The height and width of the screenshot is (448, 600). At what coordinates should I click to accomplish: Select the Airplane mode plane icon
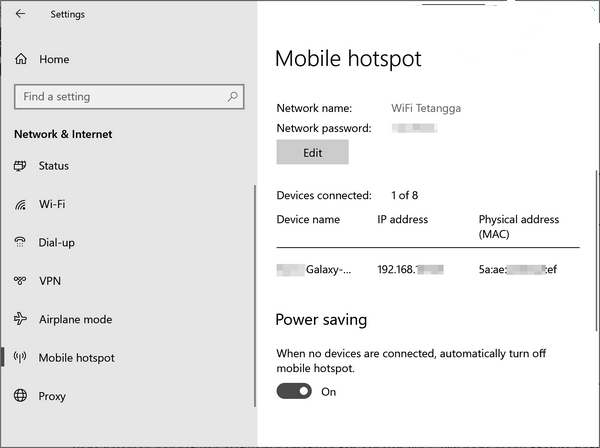[x=20, y=319]
